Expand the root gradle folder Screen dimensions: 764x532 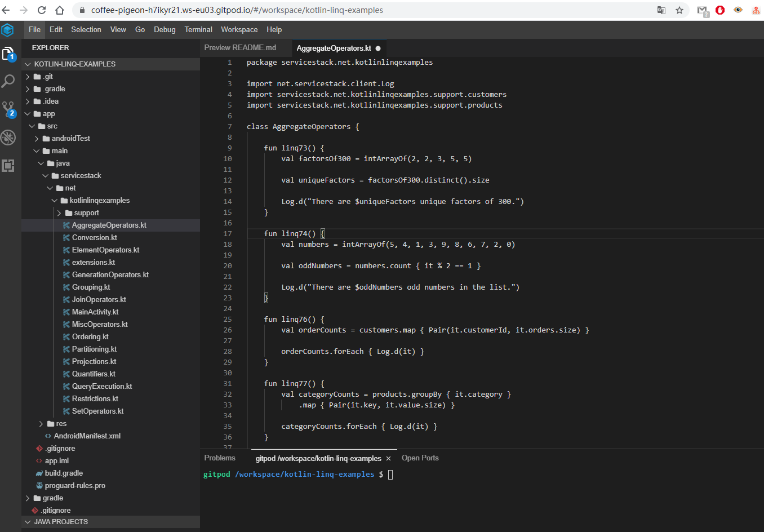28,498
